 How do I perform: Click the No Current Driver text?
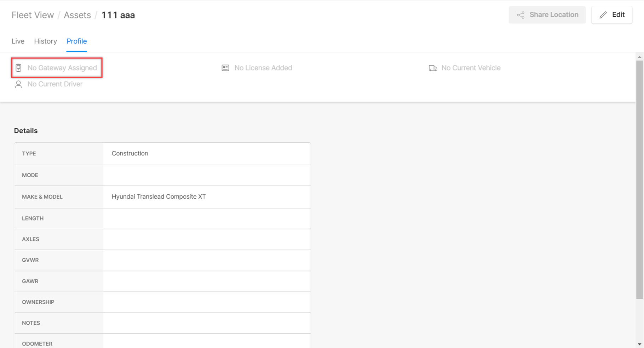(55, 84)
